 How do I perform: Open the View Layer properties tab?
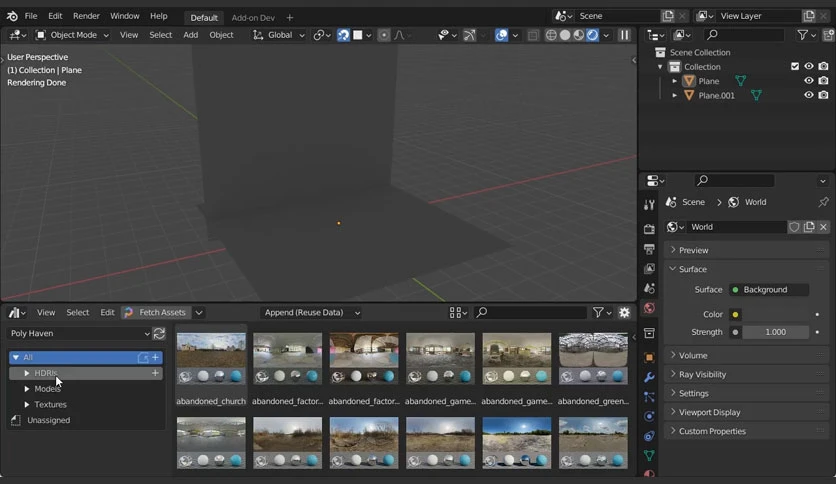pos(649,269)
